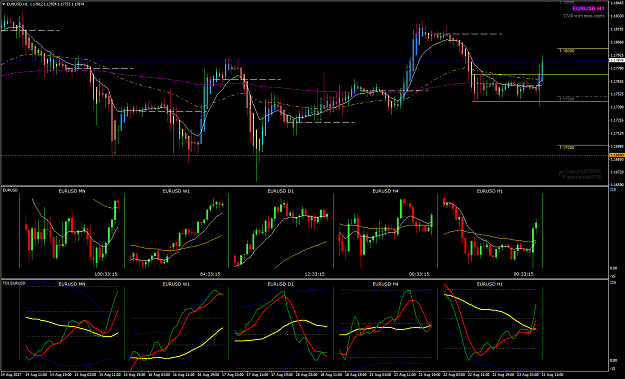Click the 'TMS with mini-charts' subtitle text

click(x=584, y=16)
